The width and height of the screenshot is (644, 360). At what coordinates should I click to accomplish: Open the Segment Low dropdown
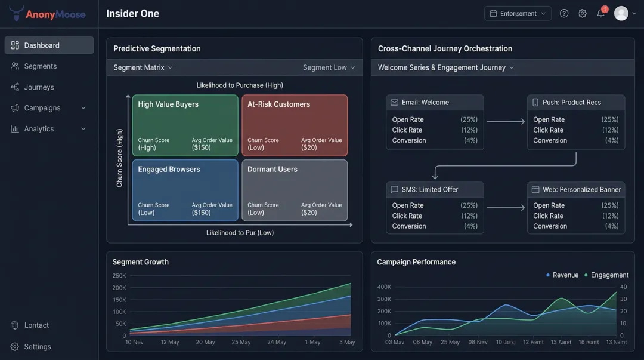[x=329, y=67]
